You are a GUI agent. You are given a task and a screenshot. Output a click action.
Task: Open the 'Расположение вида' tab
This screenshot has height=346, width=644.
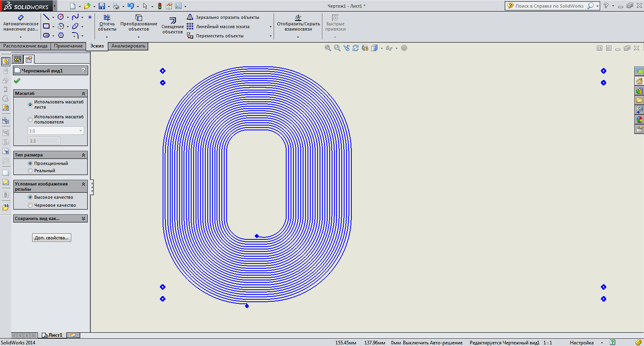point(25,46)
